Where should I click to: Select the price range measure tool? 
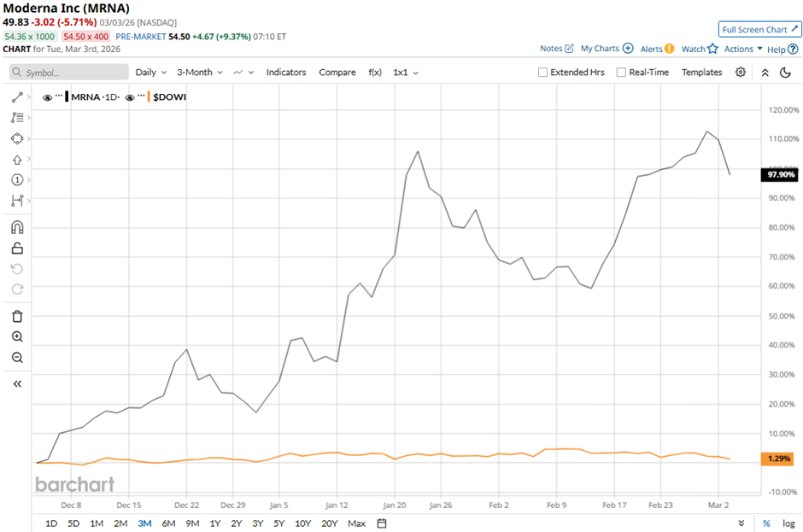pos(17,200)
